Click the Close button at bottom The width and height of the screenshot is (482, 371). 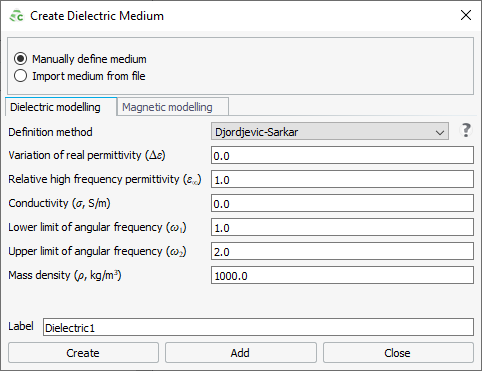pos(398,353)
